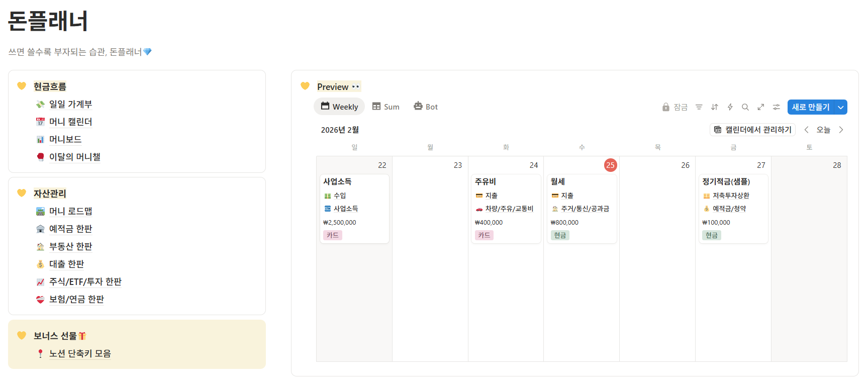Click the ₩400,000 amount

489,222
